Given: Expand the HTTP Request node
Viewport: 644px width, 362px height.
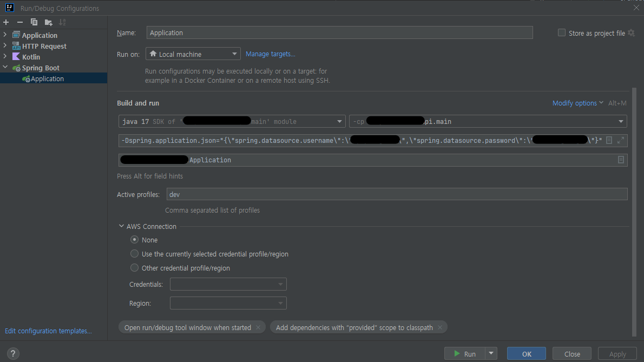Looking at the screenshot, I should 5,45.
